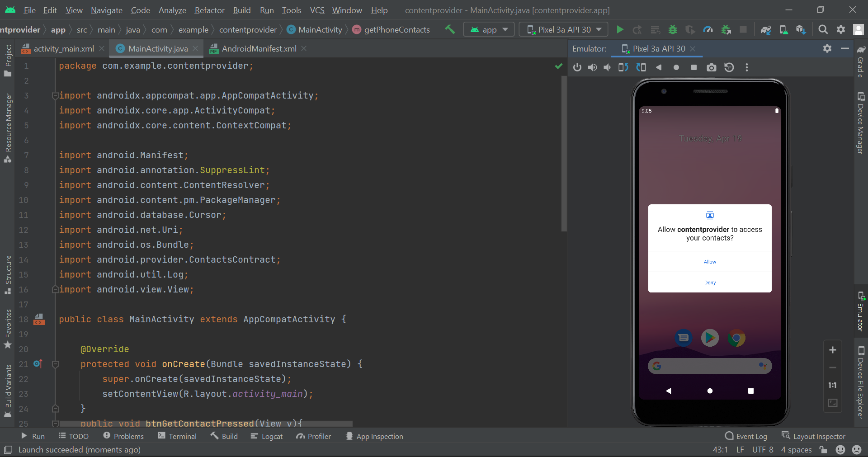Open the Device Manager toolbar icon
Screen dimensions: 868x457
tap(783, 29)
